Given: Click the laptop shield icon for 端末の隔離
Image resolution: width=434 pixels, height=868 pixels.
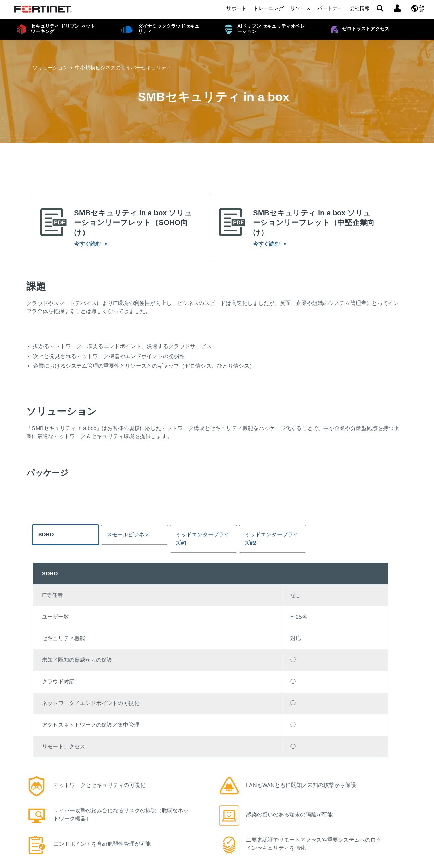Looking at the screenshot, I should tap(229, 815).
